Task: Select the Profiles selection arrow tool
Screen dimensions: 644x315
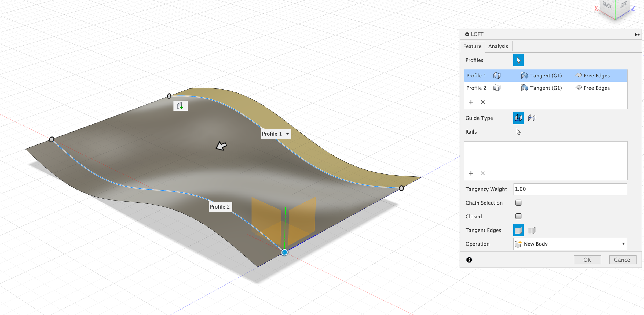Action: click(518, 60)
